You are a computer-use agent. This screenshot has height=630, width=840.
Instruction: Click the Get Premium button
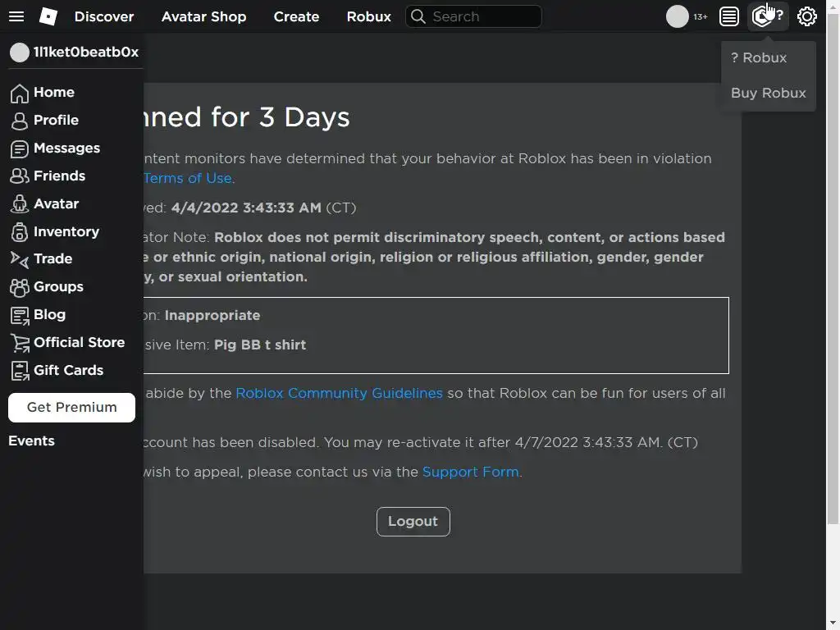[x=71, y=408]
